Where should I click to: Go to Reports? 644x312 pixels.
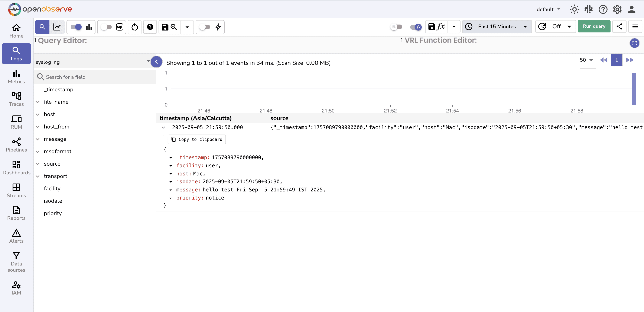point(16,213)
